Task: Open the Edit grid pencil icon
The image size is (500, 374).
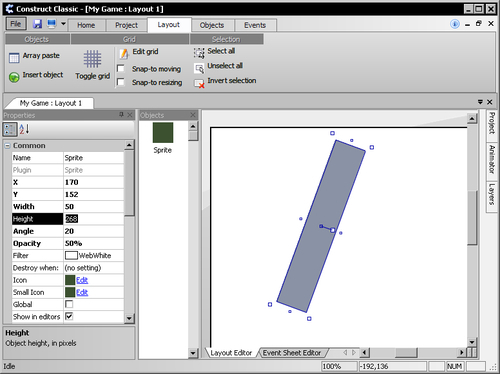Action: [124, 53]
